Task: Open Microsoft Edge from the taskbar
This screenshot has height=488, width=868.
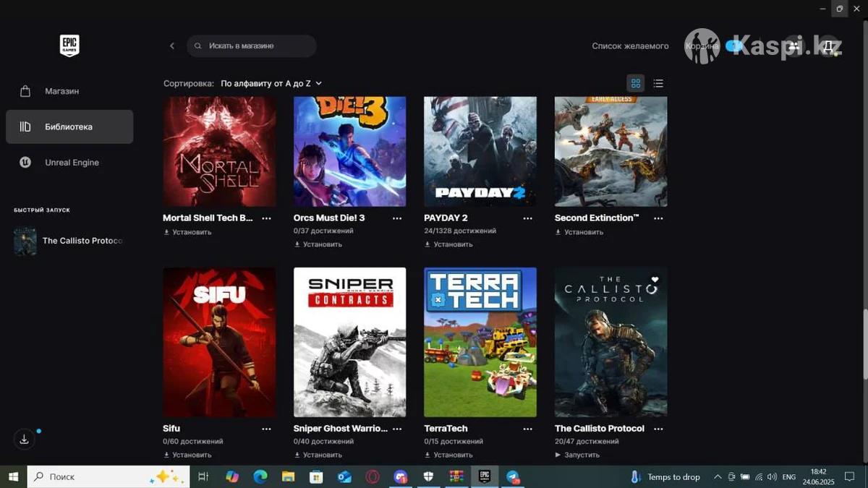Action: point(260,476)
